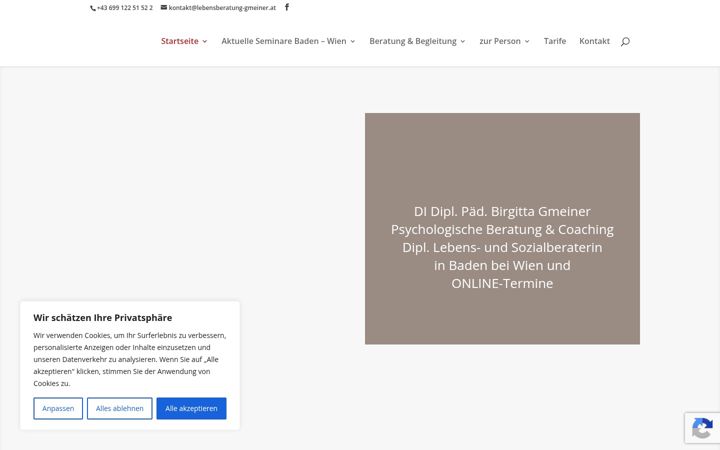Image resolution: width=720 pixels, height=450 pixels.
Task: Open Aktuelle Seminare Baden – Wien menu
Action: [284, 41]
